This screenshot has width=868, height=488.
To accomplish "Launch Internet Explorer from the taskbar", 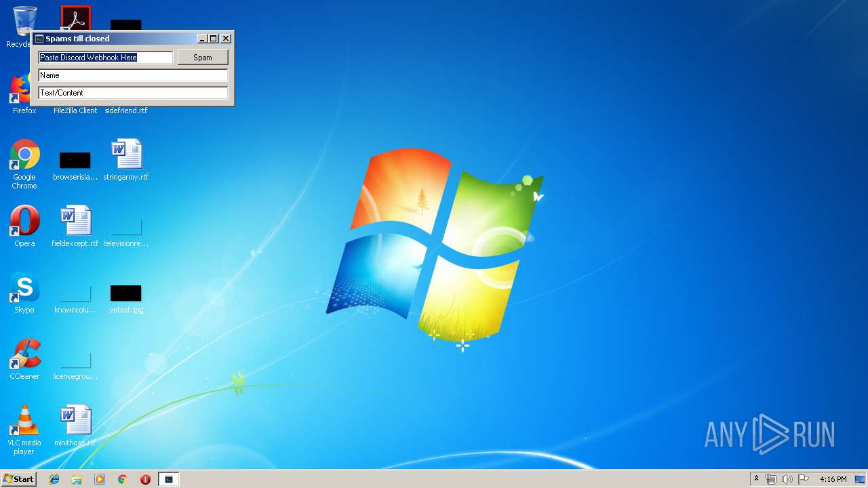I will click(54, 479).
